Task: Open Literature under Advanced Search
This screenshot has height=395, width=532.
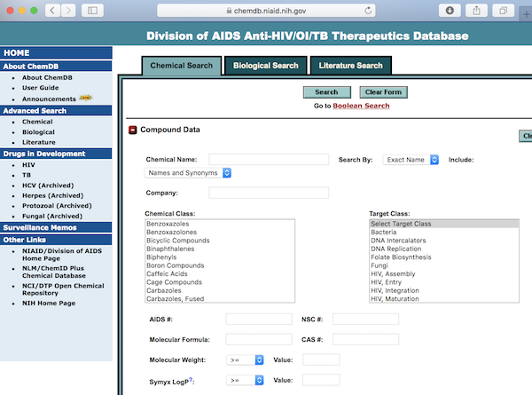Action: [x=39, y=142]
